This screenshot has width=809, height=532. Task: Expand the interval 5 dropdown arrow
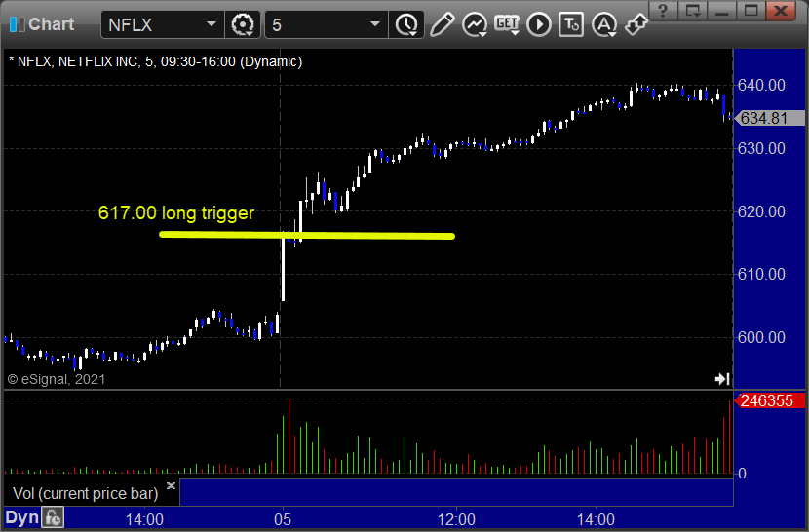pyautogui.click(x=375, y=24)
